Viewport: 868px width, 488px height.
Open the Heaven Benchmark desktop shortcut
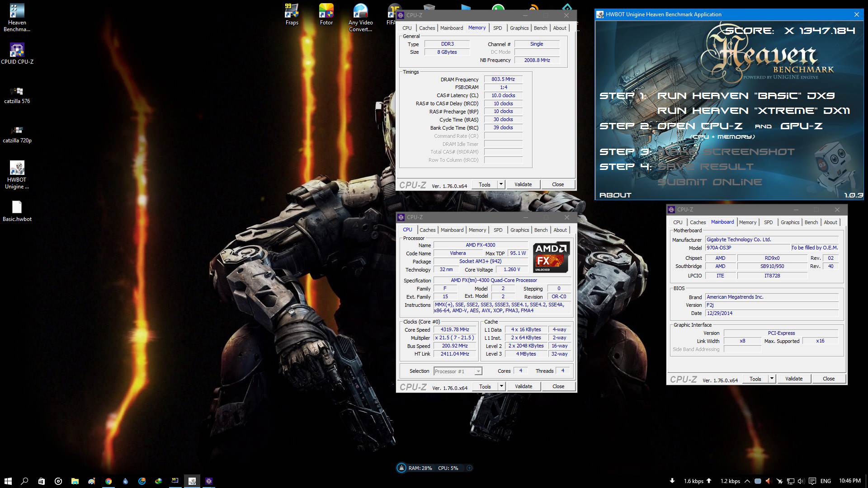click(x=17, y=18)
